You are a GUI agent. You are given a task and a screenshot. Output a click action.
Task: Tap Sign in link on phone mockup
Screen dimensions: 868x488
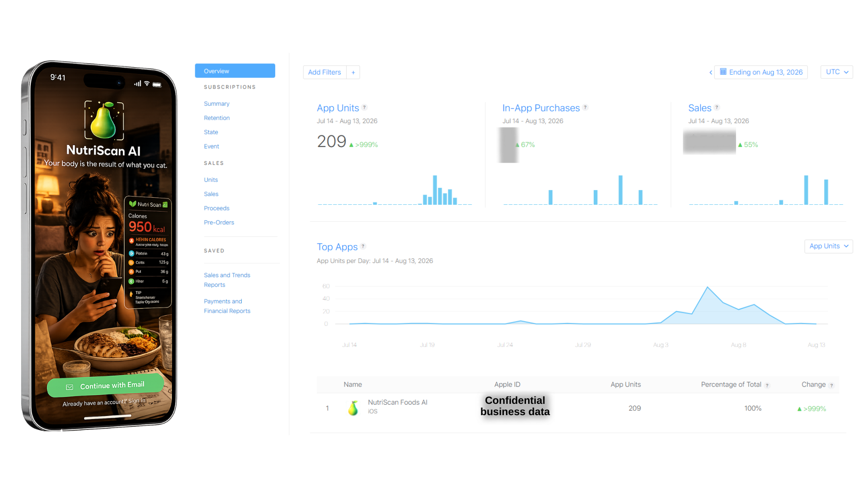tap(137, 401)
